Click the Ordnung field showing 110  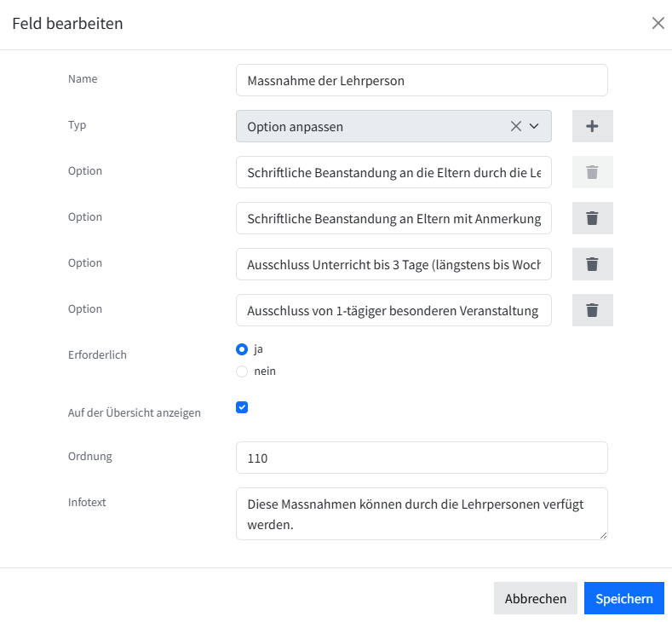(x=422, y=458)
